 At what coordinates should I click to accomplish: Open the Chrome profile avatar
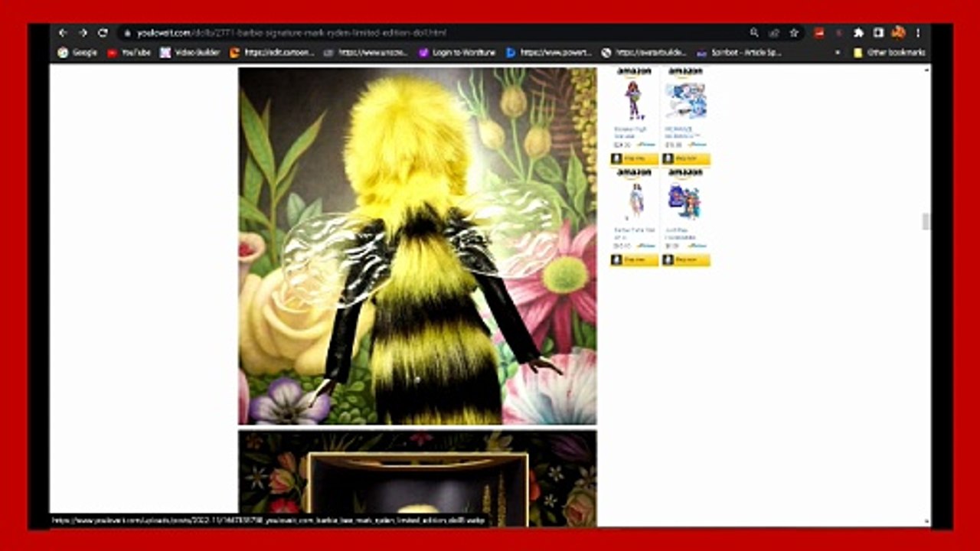pos(899,33)
